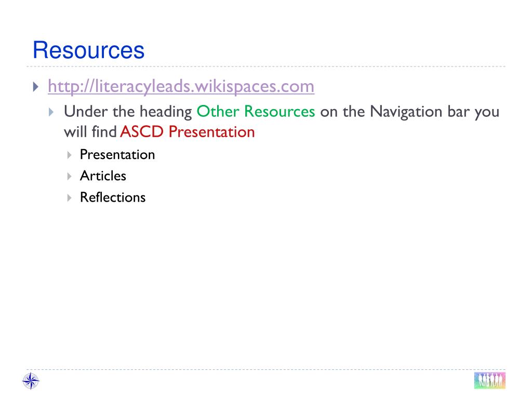Click the dashed footer line above the icons
Image resolution: width=532 pixels, height=399 pixels.
(266, 369)
